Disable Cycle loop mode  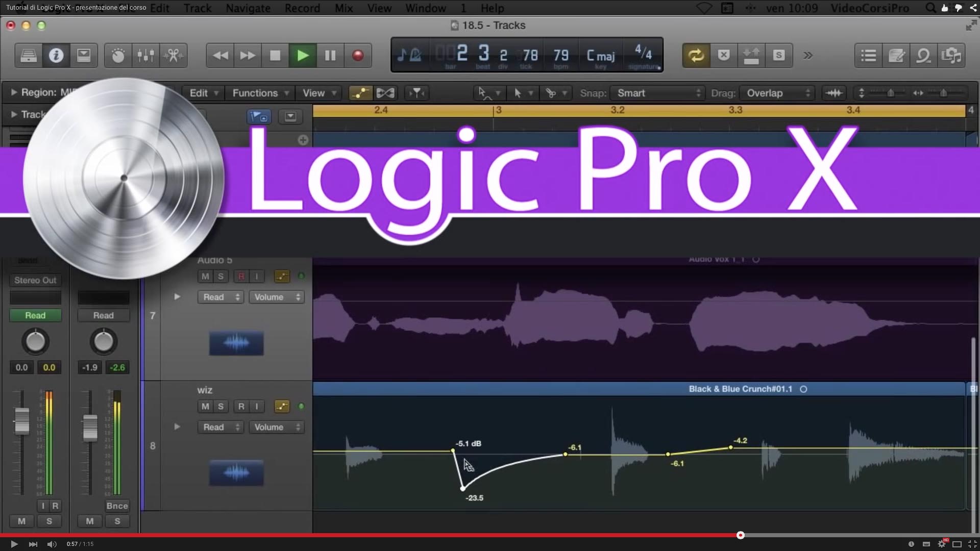[696, 55]
